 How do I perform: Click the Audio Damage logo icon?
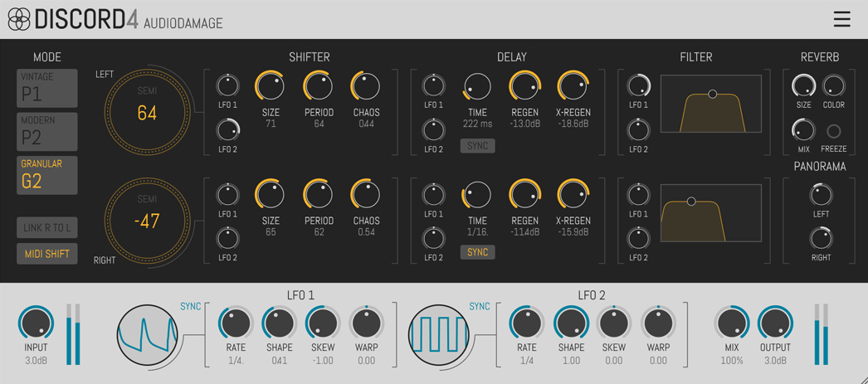(19, 19)
